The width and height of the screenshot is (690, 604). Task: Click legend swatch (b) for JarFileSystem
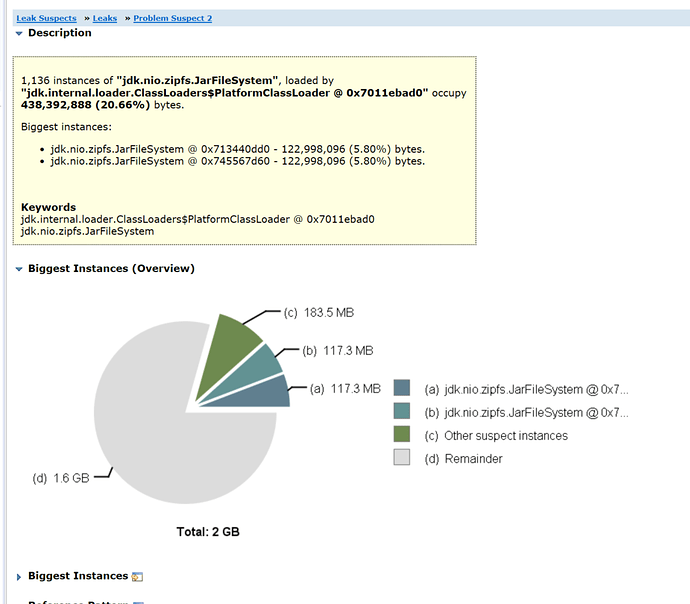coord(402,412)
